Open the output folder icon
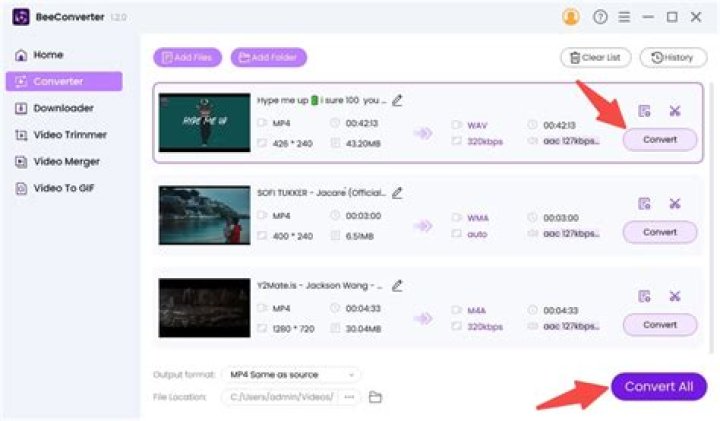Viewport: 720px width, 421px height. coord(376,397)
